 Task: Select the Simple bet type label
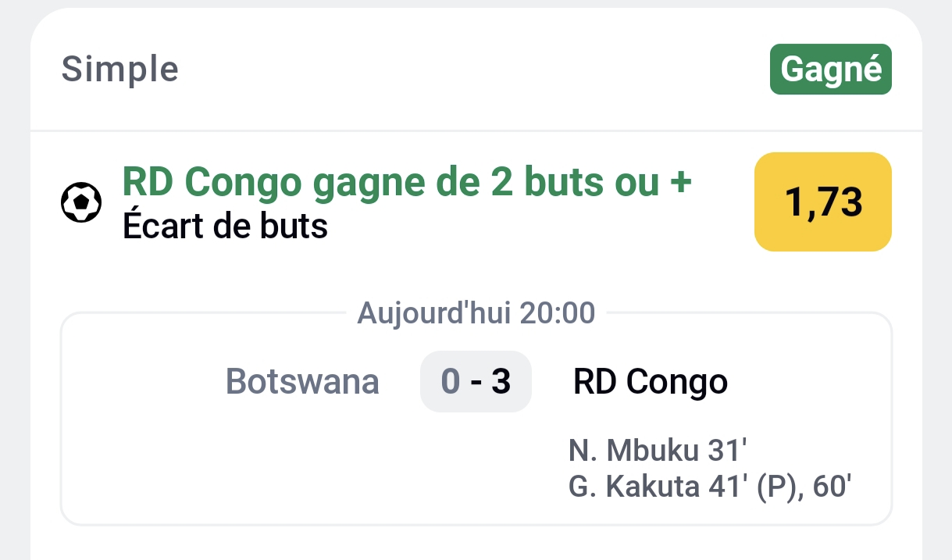coord(120,70)
